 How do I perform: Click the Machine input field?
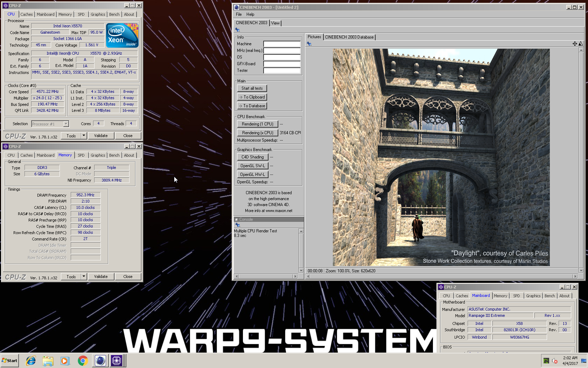click(282, 44)
